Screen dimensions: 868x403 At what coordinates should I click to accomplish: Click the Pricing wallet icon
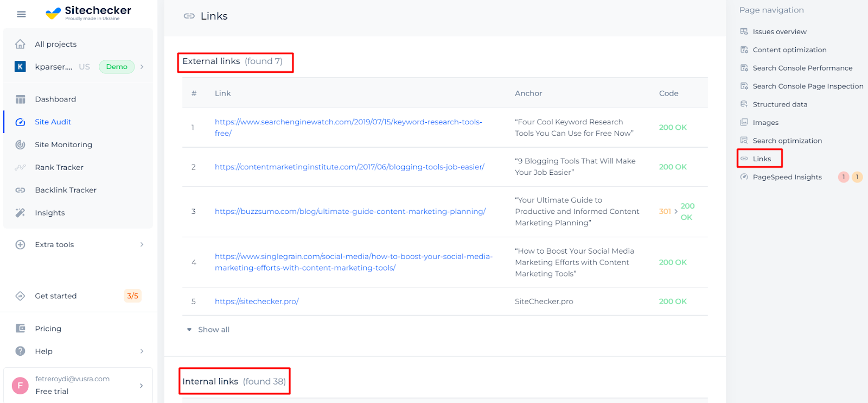pos(20,329)
